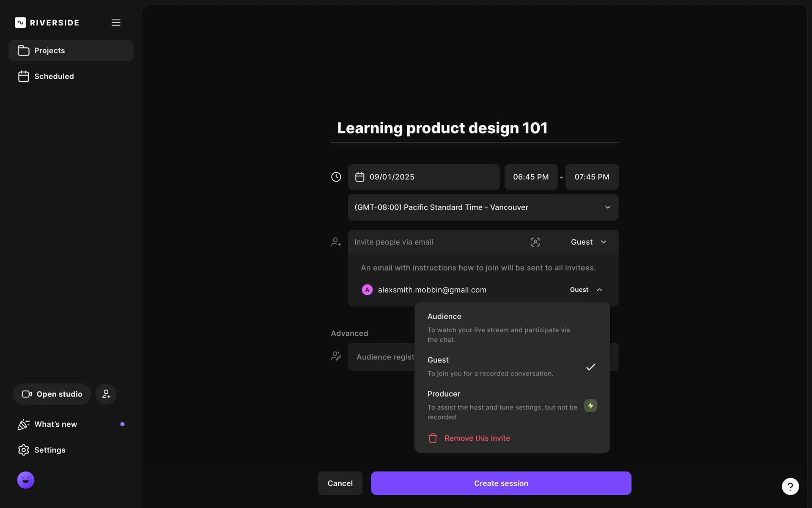Viewport: 812px width, 508px height.
Task: Click the Create session button
Action: [501, 483]
